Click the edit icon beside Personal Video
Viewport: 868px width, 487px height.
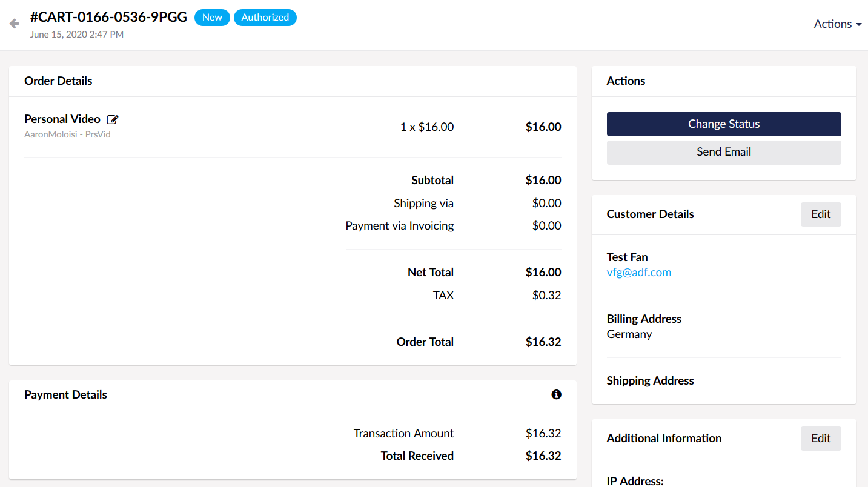pos(112,119)
